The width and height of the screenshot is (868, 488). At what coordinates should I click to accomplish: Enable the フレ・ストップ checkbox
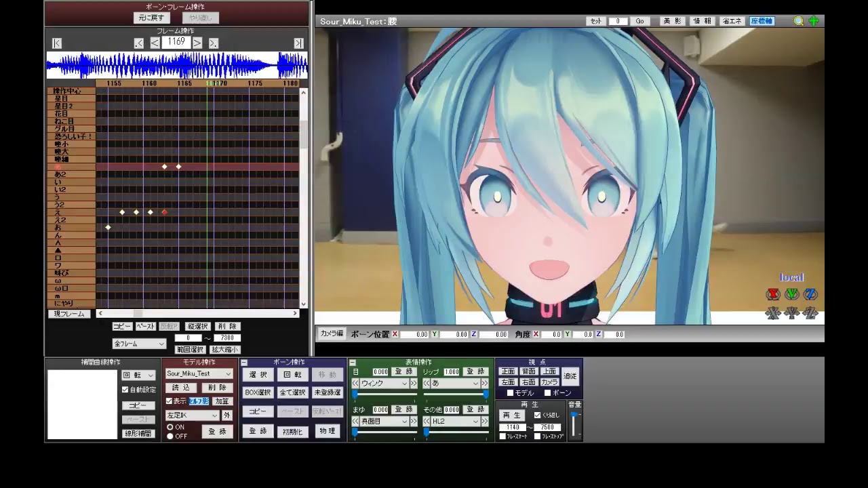tap(537, 436)
